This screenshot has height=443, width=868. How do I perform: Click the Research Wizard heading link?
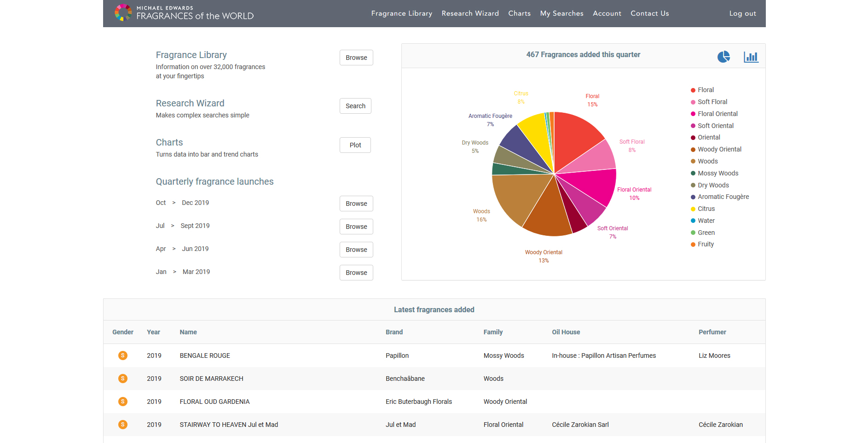coord(190,103)
